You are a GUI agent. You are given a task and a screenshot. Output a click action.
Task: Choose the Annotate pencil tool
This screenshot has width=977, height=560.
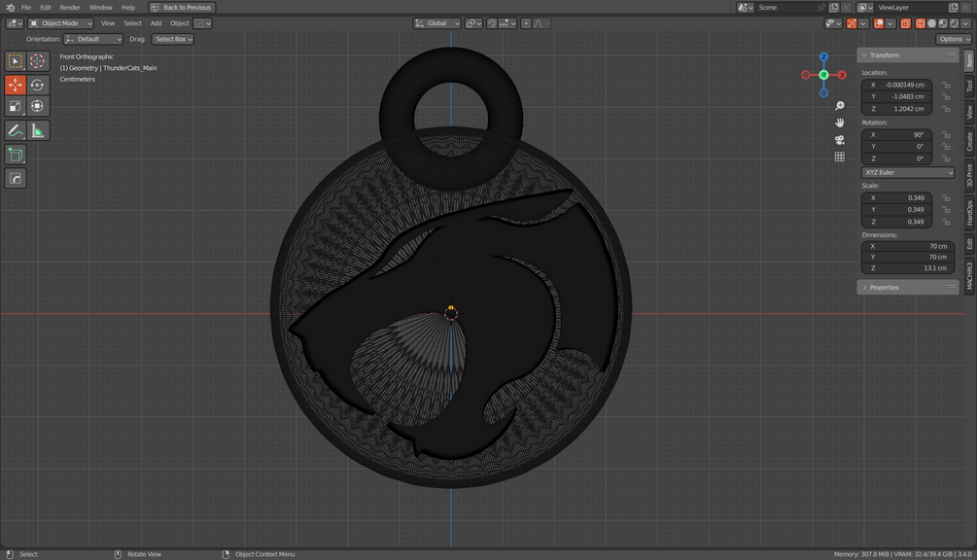(15, 131)
